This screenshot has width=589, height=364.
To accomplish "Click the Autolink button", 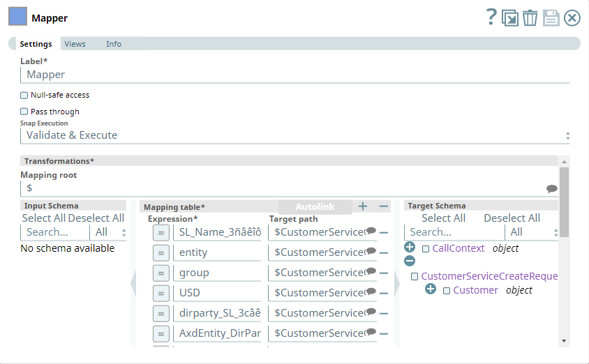I will pos(315,207).
